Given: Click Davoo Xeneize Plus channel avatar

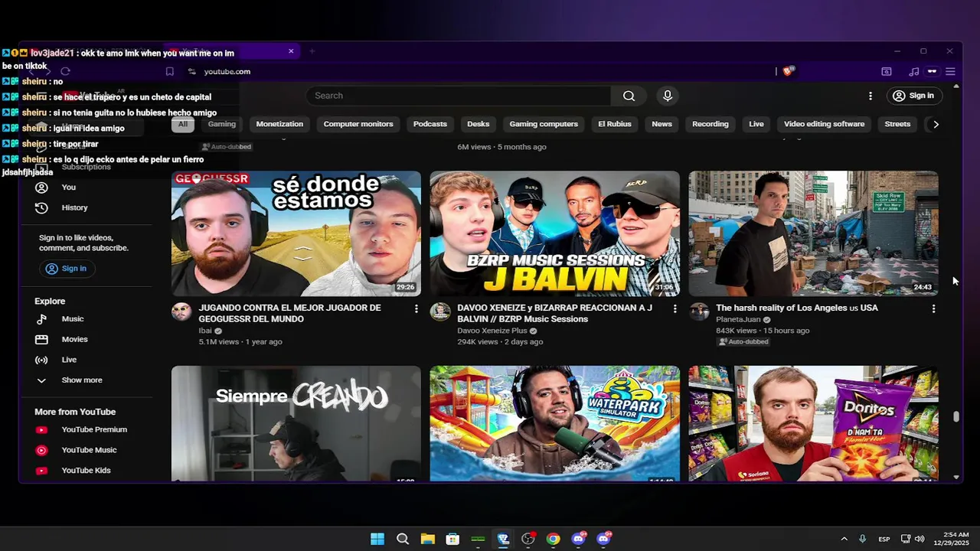Looking at the screenshot, I should click(440, 311).
